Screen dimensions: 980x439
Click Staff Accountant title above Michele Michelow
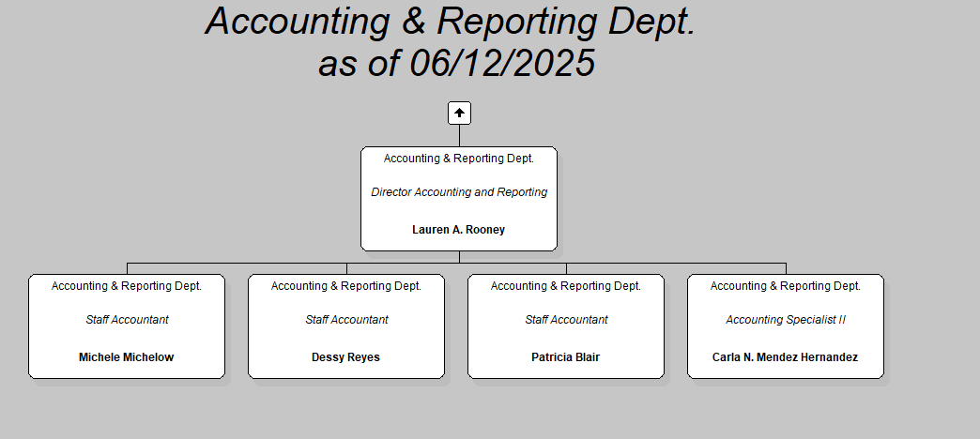tap(127, 320)
